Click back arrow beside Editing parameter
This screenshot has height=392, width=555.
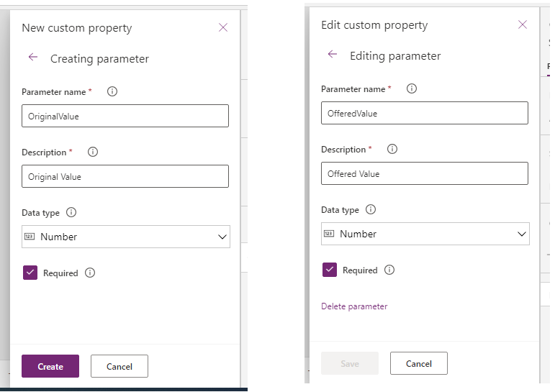(332, 55)
